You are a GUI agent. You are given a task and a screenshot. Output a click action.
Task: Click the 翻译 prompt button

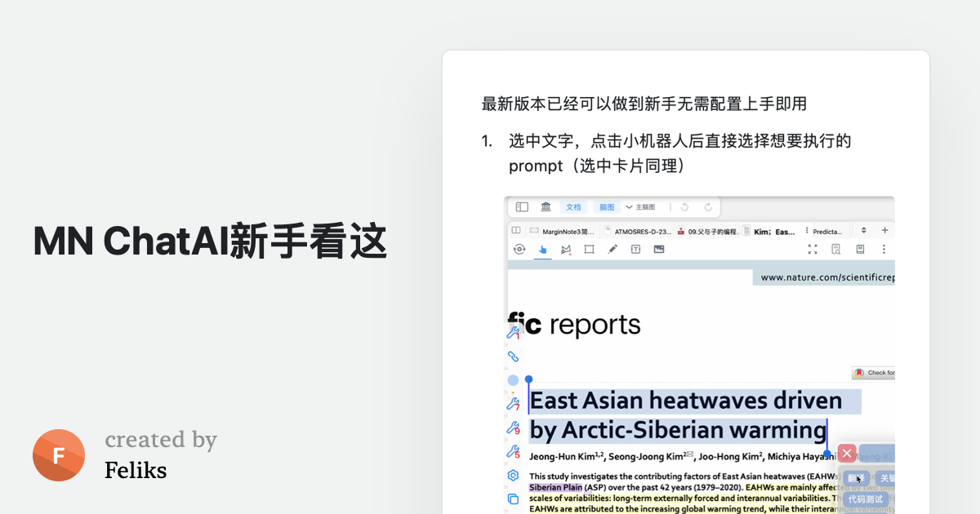[x=855, y=477]
